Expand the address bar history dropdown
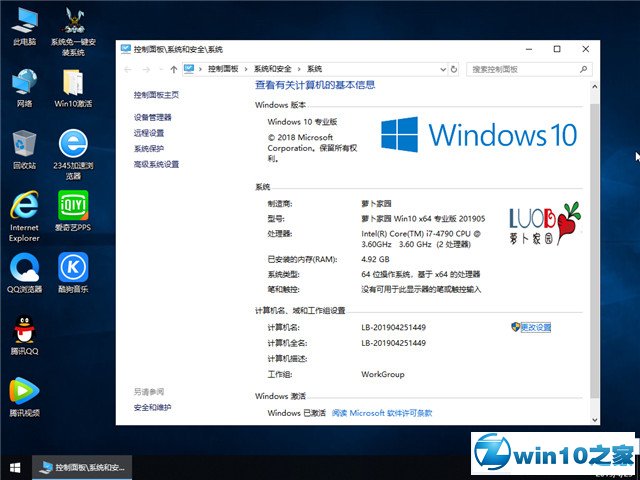This screenshot has width=640, height=480. click(x=443, y=70)
